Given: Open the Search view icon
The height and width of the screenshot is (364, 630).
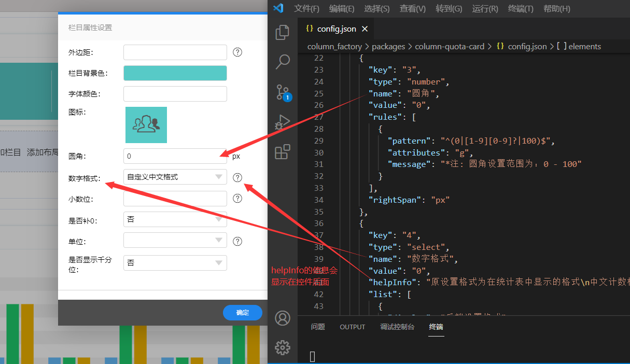Looking at the screenshot, I should coord(283,62).
